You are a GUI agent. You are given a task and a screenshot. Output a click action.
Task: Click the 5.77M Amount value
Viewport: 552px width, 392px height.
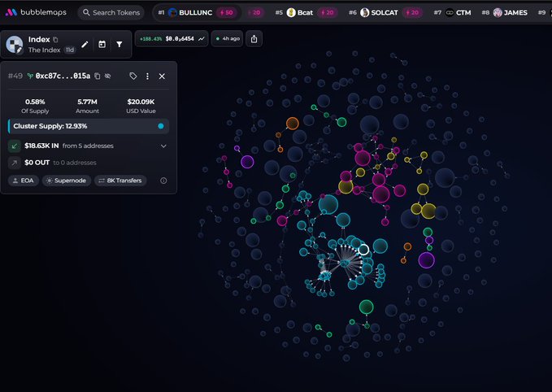click(87, 102)
